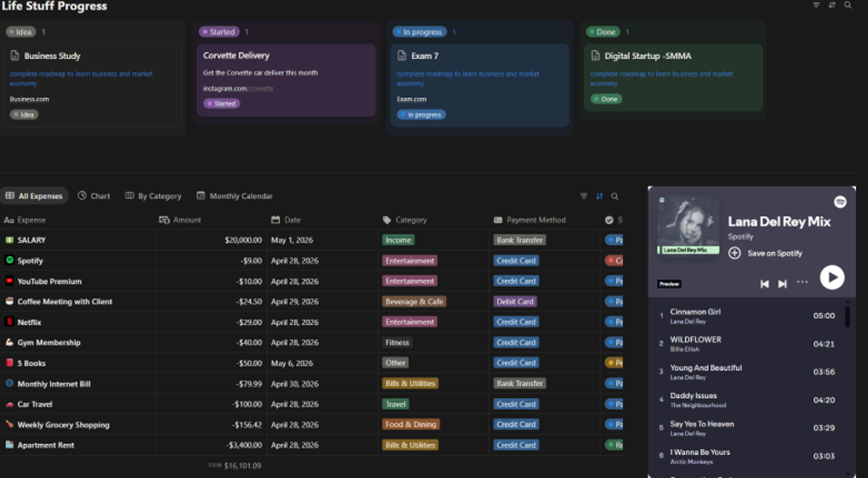Click the page icon on the Exam 7 card
This screenshot has width=868, height=478.
point(402,55)
